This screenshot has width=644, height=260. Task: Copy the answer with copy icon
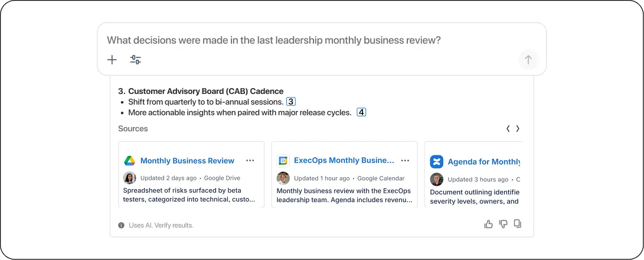tap(518, 224)
